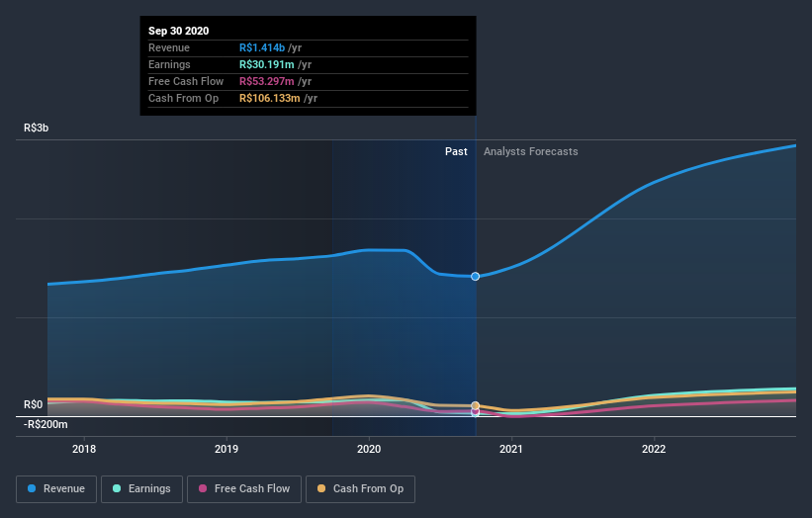Image resolution: width=812 pixels, height=518 pixels.
Task: Click the 2018 x-axis label
Action: pos(84,449)
